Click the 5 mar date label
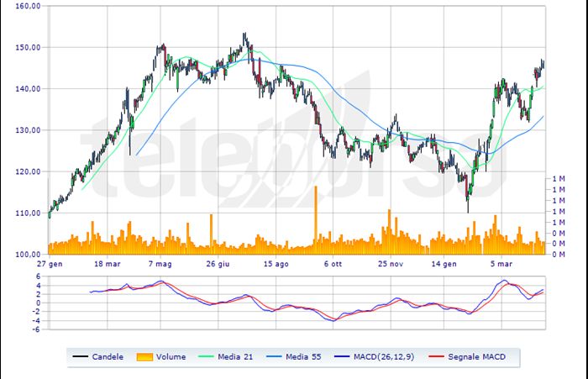 (x=501, y=264)
